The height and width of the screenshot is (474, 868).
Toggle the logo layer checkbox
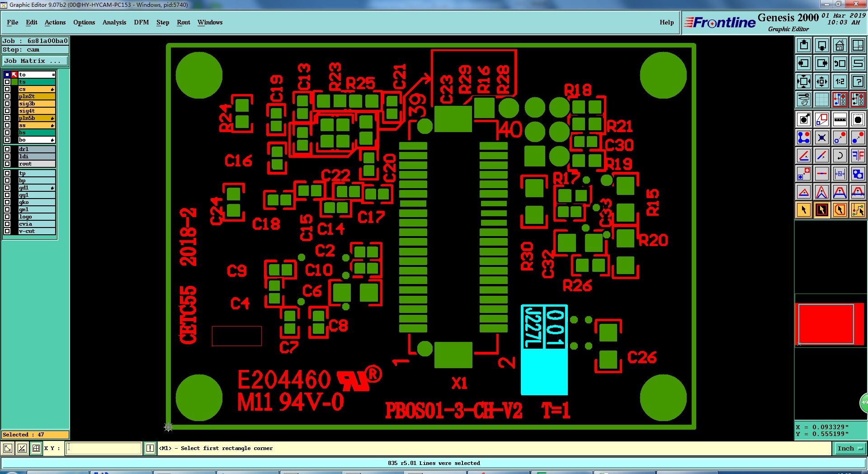pyautogui.click(x=7, y=217)
